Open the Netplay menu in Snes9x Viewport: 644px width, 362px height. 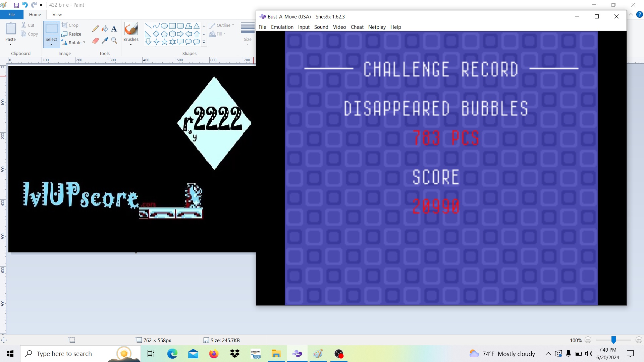click(x=377, y=27)
